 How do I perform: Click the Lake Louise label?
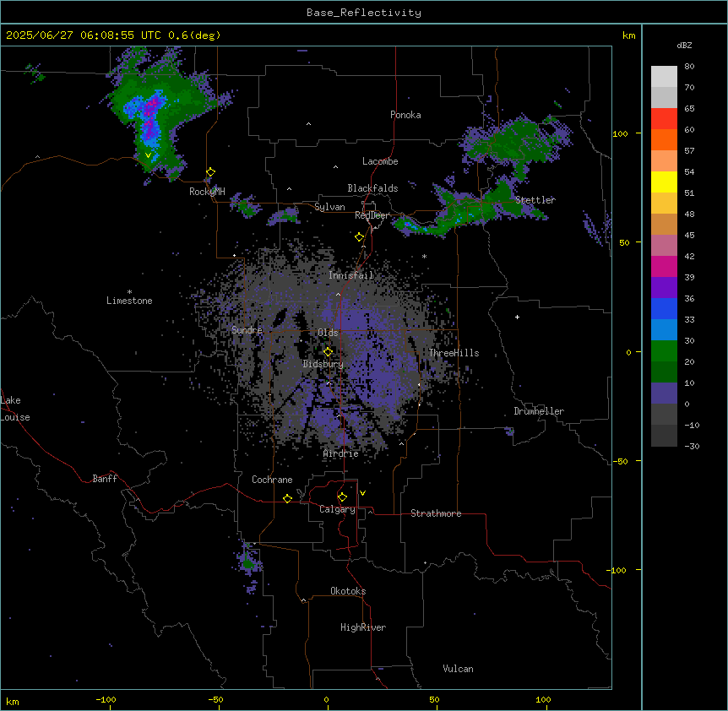click(15, 409)
